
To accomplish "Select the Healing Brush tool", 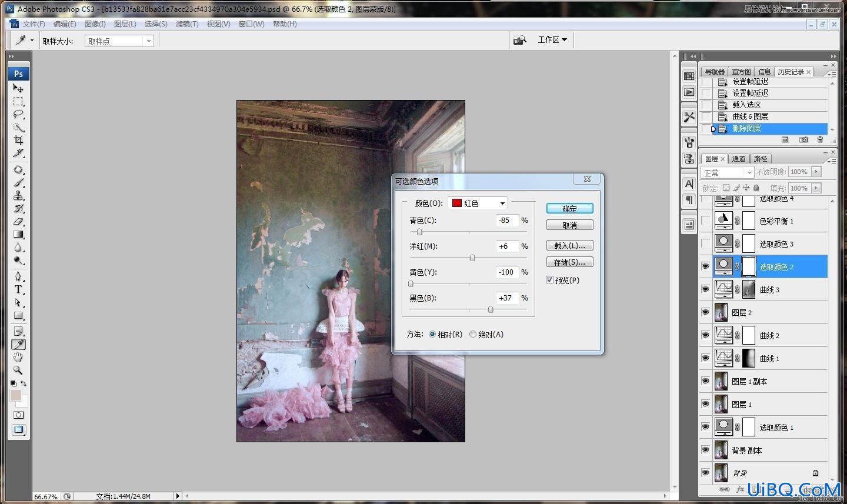I will tap(18, 170).
